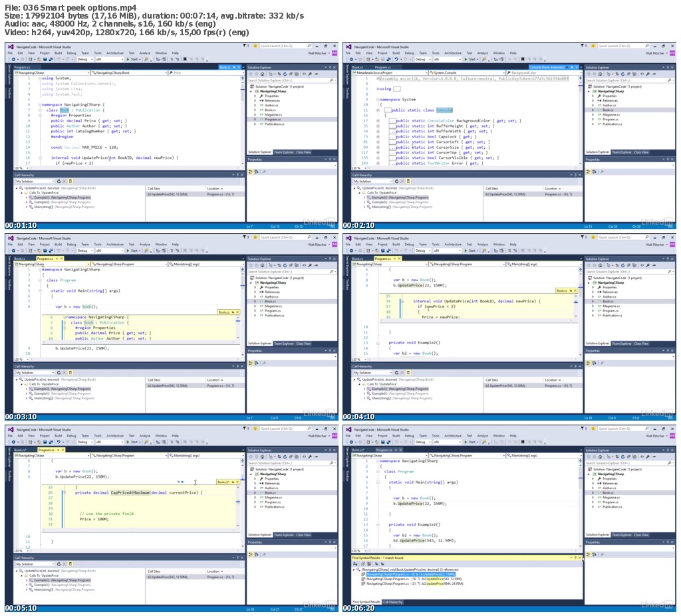The width and height of the screenshot is (681, 616).
Task: Click the Show All Files icon in the 00:03:10 Solution Explorer
Action: coord(297,265)
